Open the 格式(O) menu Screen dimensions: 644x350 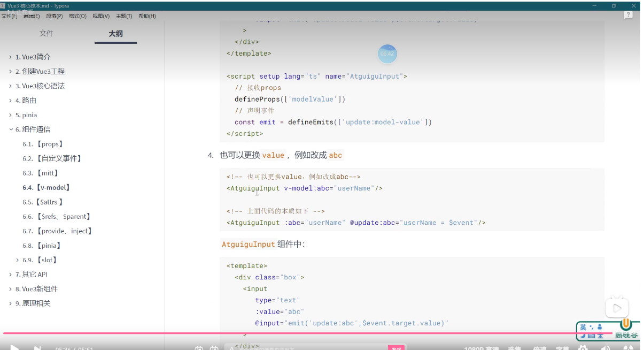point(77,16)
